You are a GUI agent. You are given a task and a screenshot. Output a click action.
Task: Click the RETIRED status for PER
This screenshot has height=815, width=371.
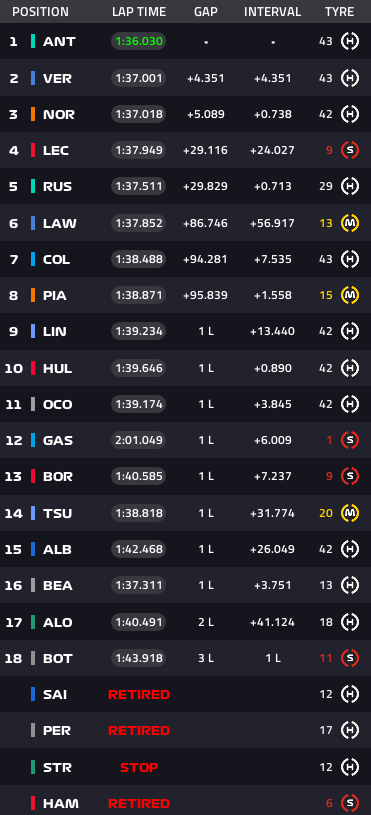coord(139,731)
